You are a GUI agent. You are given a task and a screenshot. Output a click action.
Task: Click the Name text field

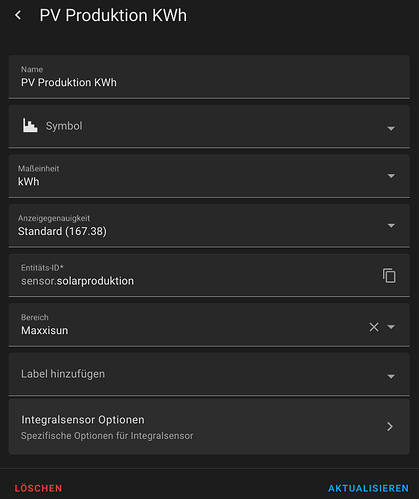(209, 77)
